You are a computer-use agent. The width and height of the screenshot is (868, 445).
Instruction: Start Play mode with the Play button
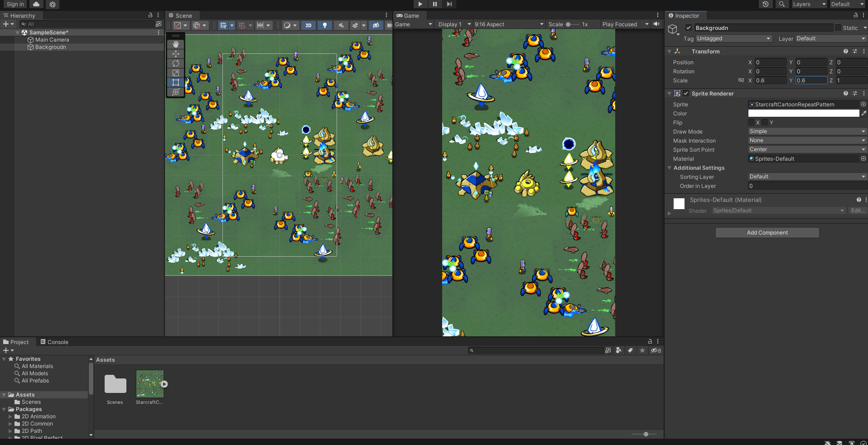click(x=420, y=4)
